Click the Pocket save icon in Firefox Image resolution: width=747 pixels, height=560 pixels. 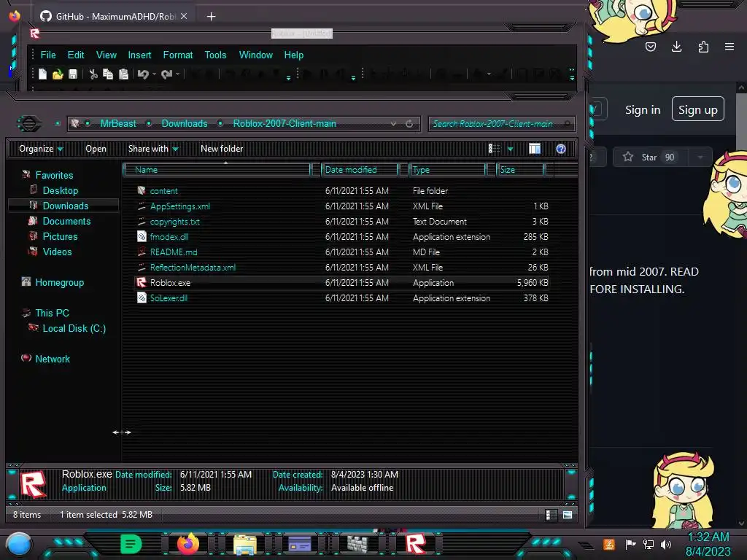[x=651, y=47]
